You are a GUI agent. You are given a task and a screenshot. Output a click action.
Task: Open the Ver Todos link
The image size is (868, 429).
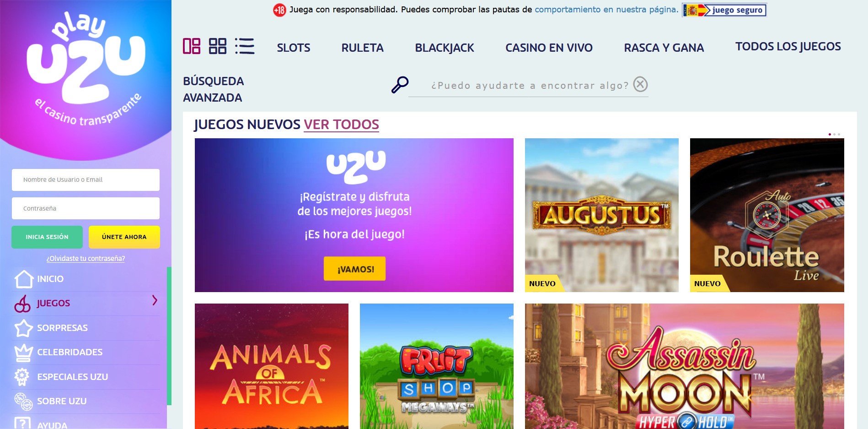(341, 125)
